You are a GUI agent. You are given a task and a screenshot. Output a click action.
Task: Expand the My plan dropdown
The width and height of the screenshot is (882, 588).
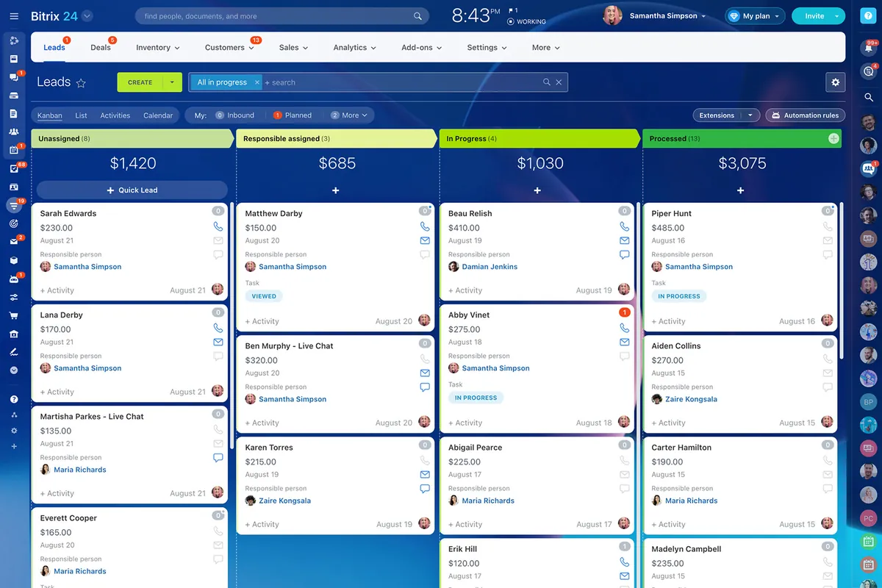(x=755, y=16)
